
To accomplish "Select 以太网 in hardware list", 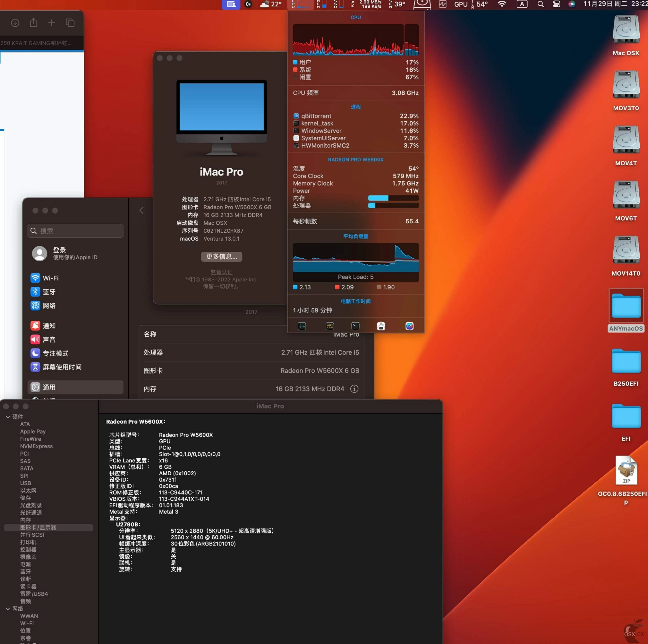I will pos(28,491).
